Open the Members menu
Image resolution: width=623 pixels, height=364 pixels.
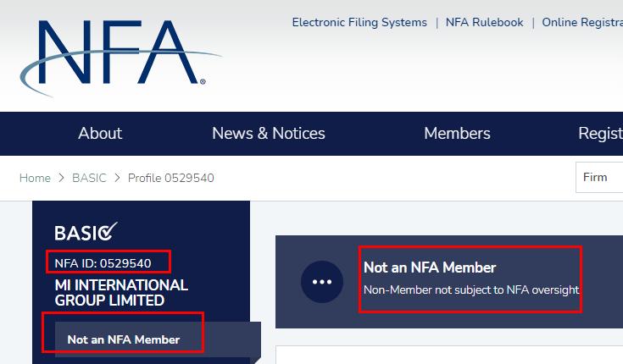(x=457, y=133)
